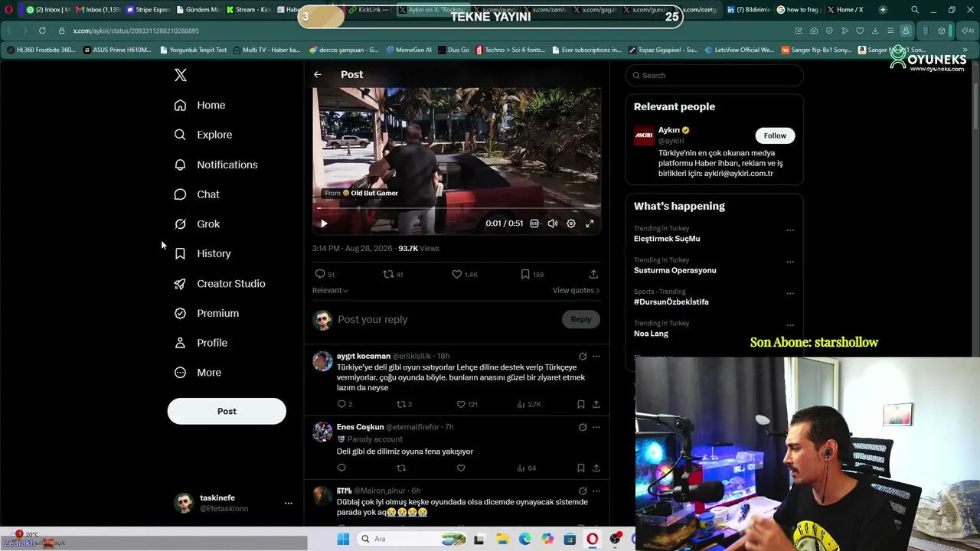This screenshot has height=551, width=980.
Task: Open Explore in sidebar
Action: 203,135
